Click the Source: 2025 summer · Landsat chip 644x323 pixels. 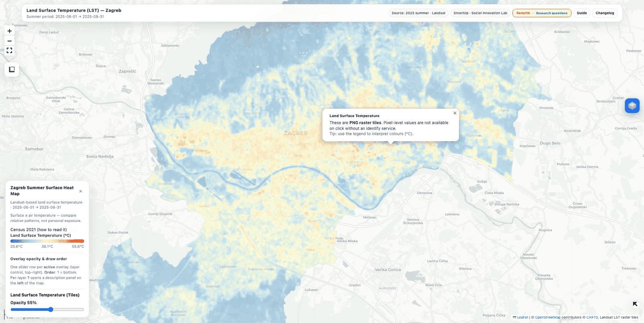click(418, 13)
